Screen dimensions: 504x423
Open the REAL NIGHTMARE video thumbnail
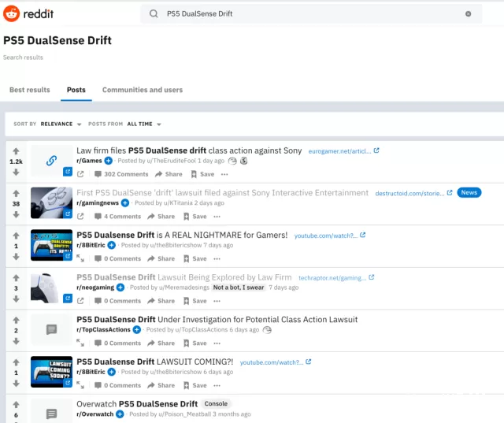[x=51, y=245]
